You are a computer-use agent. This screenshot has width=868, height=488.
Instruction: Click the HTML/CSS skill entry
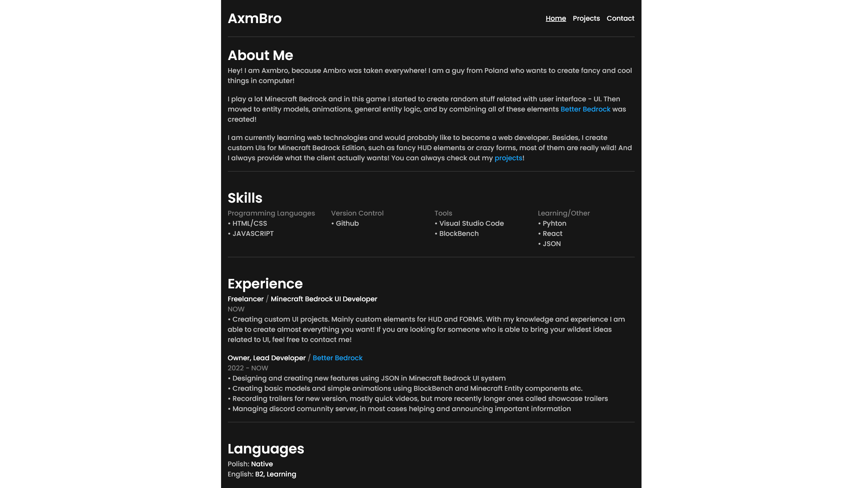point(248,223)
